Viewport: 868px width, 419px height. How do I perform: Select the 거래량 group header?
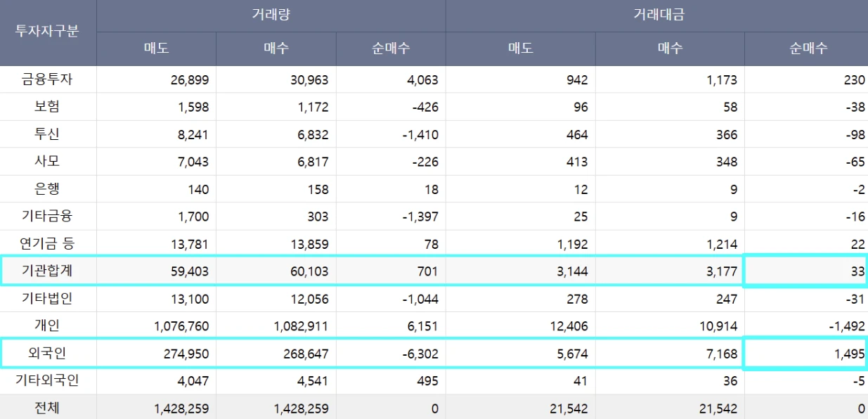click(x=271, y=15)
